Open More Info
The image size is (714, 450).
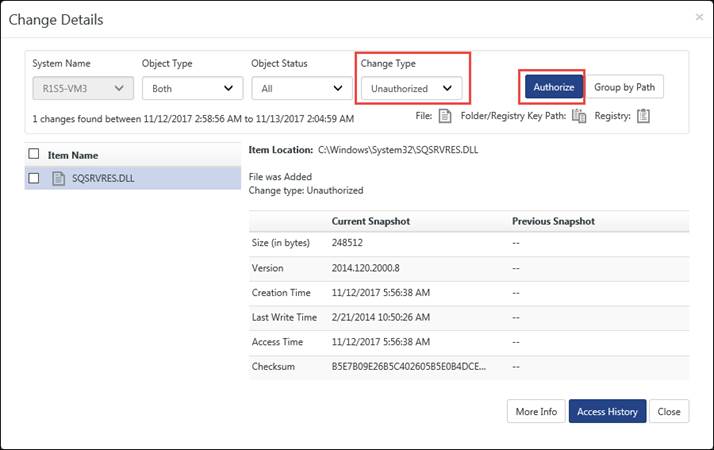pyautogui.click(x=536, y=411)
